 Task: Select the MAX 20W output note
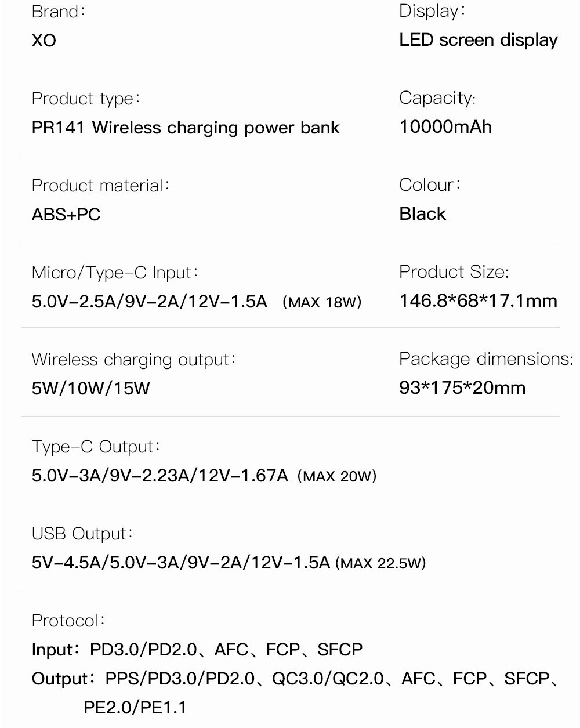click(337, 476)
